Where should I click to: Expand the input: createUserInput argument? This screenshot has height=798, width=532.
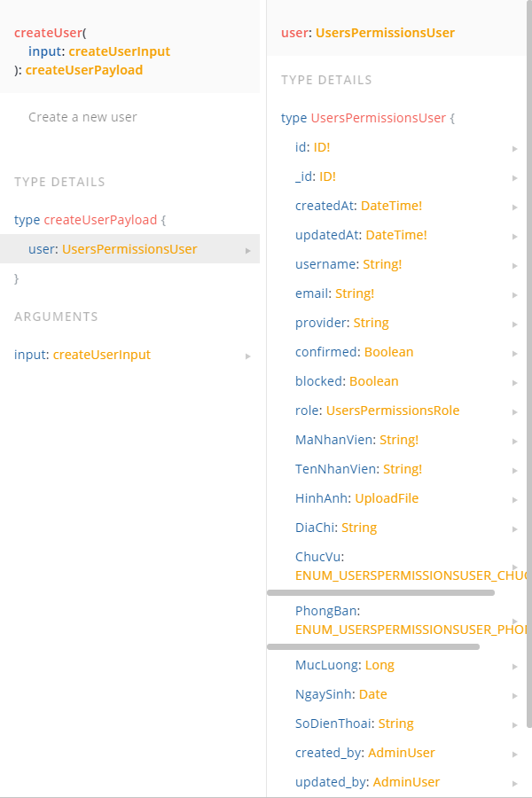point(248,355)
